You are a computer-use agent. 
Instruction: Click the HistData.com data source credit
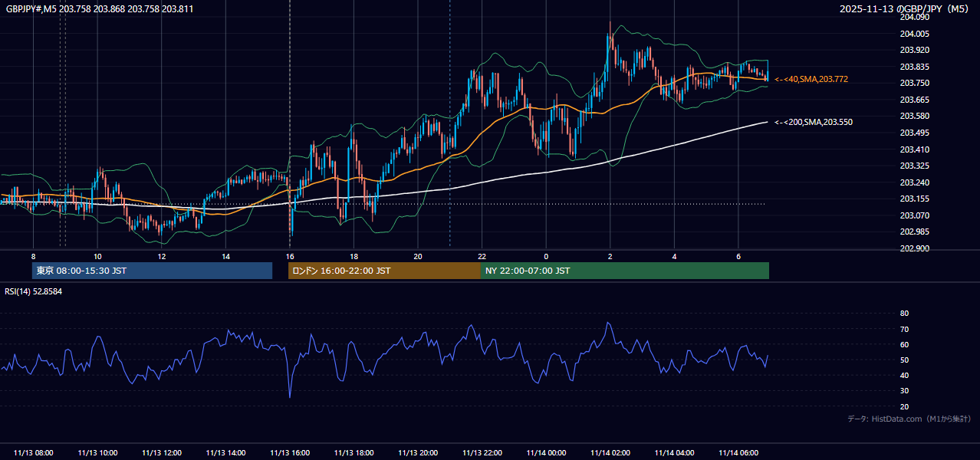[x=909, y=419]
